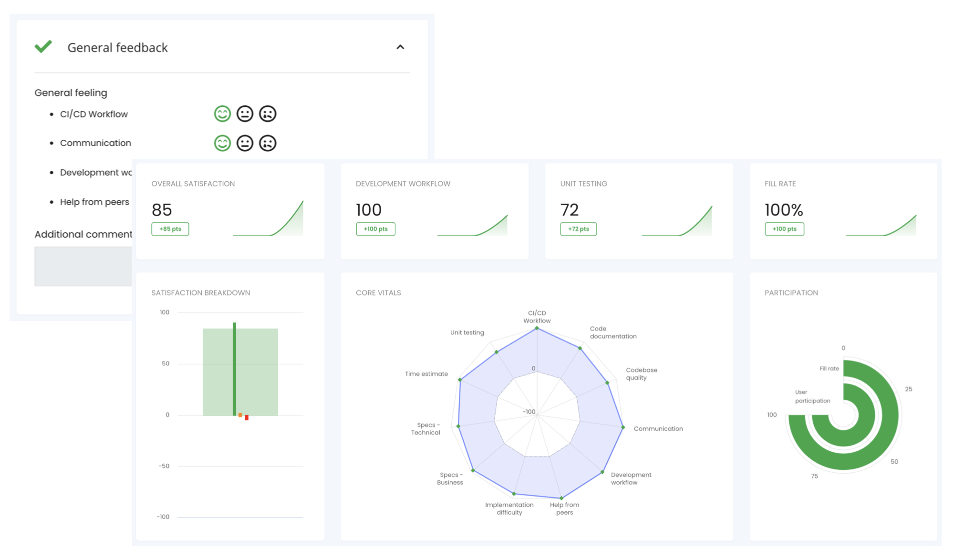Select the neutral rating for CI/CD Workflow
Viewport: 954px width, 560px height.
coord(245,114)
